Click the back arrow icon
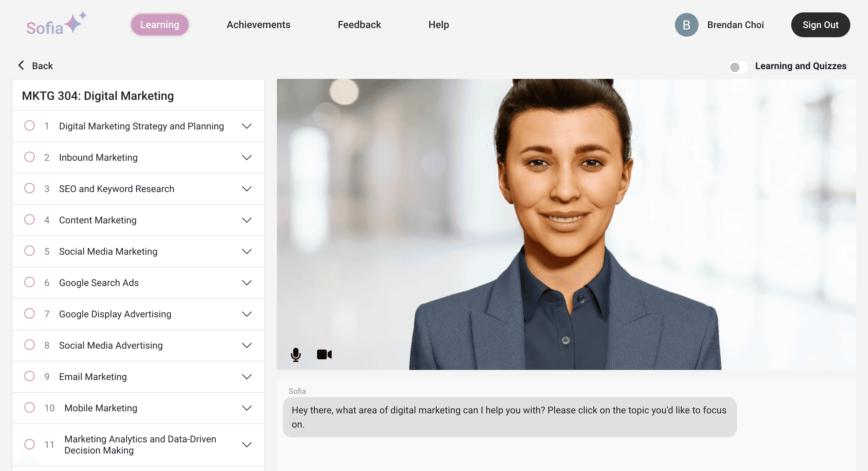Screen dimensions: 868x471 (x=21, y=65)
